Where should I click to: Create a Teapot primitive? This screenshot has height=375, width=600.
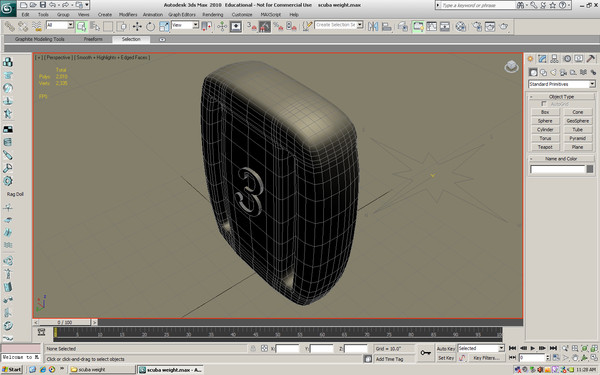click(545, 147)
